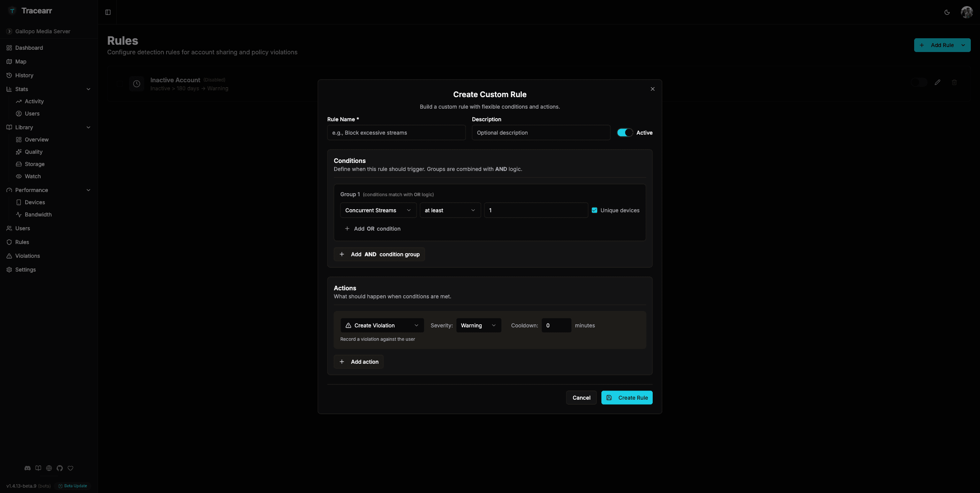Click the heart sponsor icon in footer
This screenshot has height=493, width=980.
(70, 468)
